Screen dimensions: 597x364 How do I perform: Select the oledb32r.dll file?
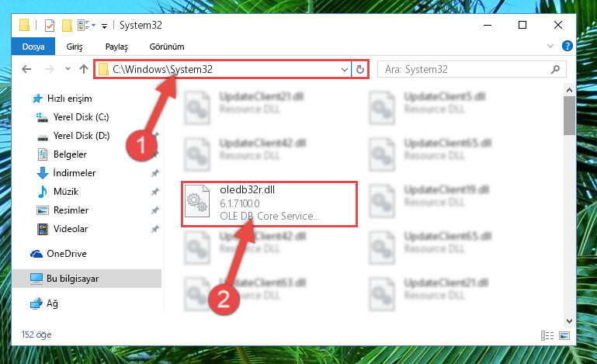[269, 204]
